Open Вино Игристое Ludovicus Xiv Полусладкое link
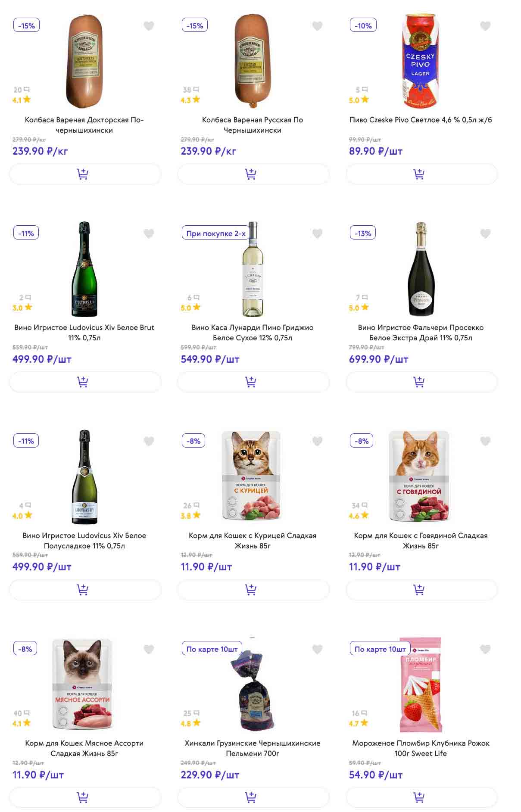Screen dimensions: 521x812 pos(84,540)
